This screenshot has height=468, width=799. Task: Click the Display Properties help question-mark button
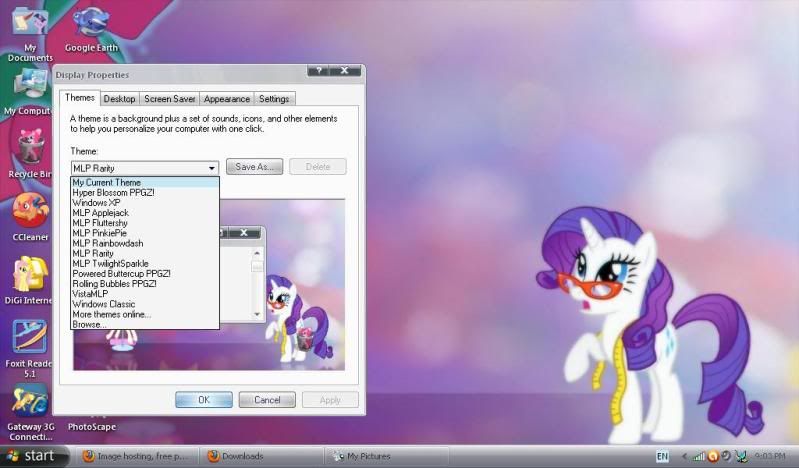[x=319, y=71]
